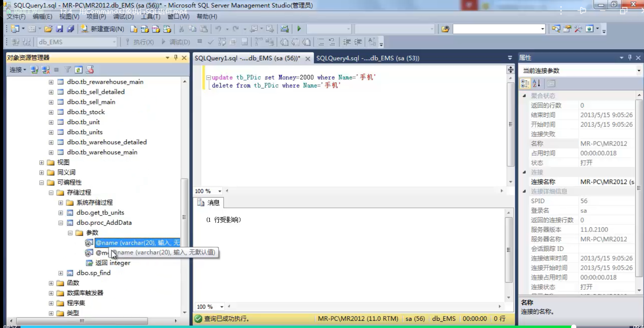Click the Paste icon in toolbar

point(204,29)
